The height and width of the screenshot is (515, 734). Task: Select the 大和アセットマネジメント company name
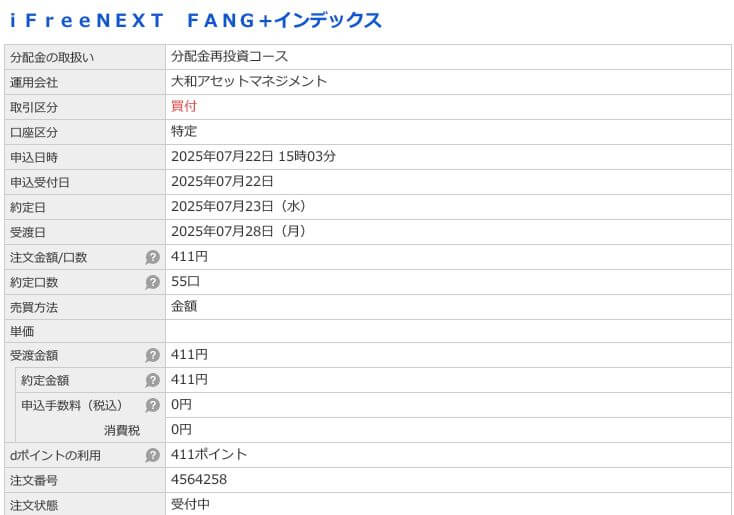[249, 81]
